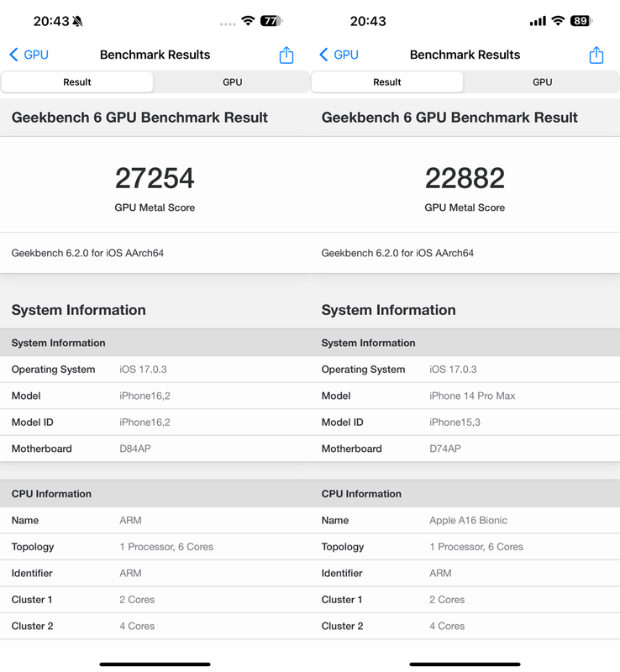
Task: Tap the iPhone16,2 Model value on left
Action: point(145,396)
